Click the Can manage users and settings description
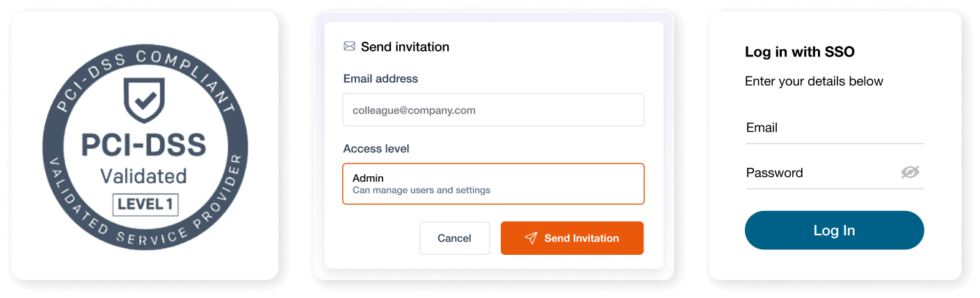The width and height of the screenshot is (980, 298). (x=421, y=190)
